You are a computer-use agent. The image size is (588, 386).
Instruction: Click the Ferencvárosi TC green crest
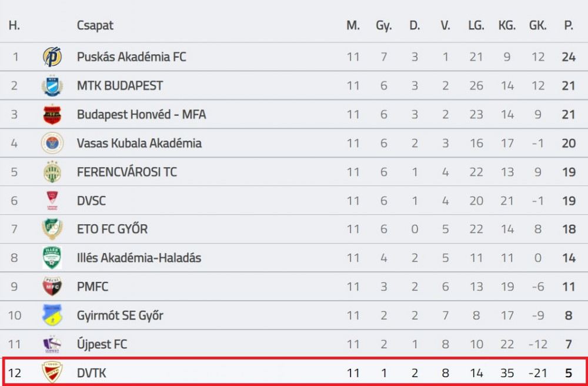pyautogui.click(x=52, y=172)
